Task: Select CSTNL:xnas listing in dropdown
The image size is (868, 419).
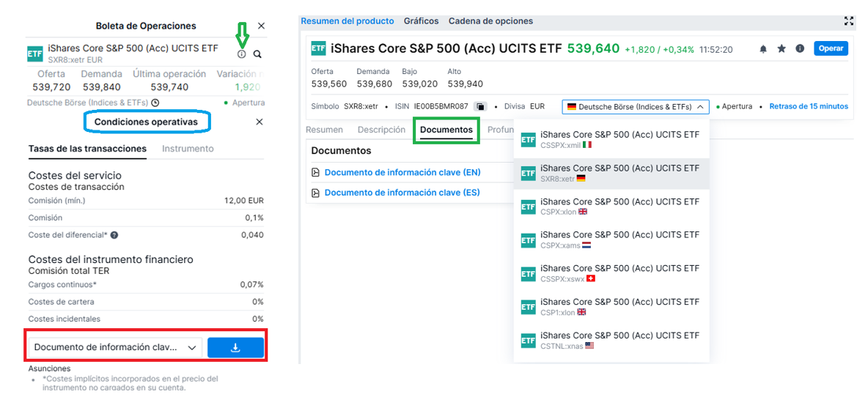Action: point(611,341)
